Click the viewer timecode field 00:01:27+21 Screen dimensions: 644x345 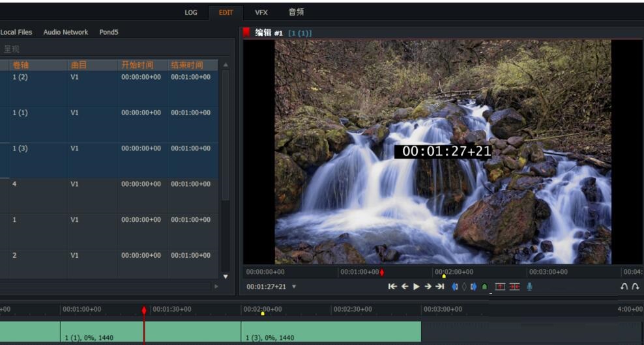click(x=266, y=287)
